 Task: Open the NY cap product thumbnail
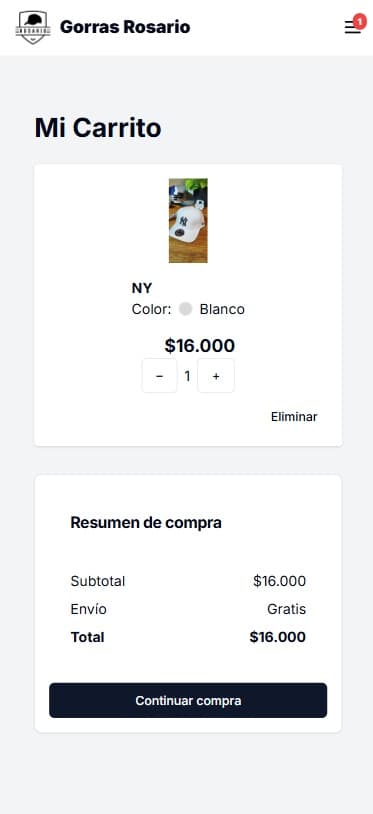point(188,221)
